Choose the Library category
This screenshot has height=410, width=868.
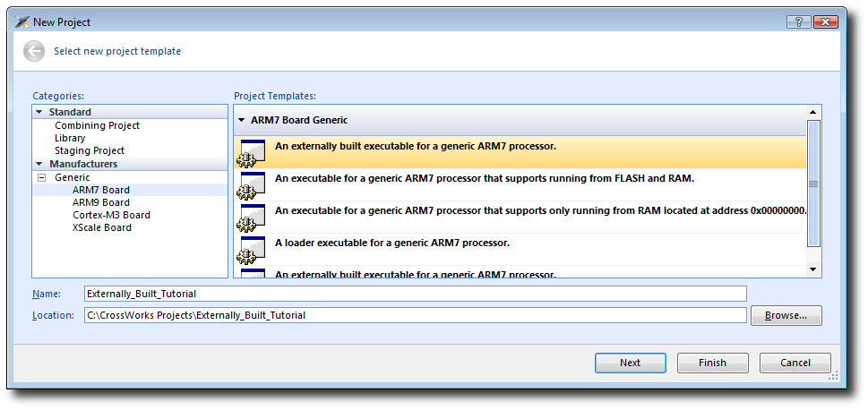pyautogui.click(x=70, y=138)
